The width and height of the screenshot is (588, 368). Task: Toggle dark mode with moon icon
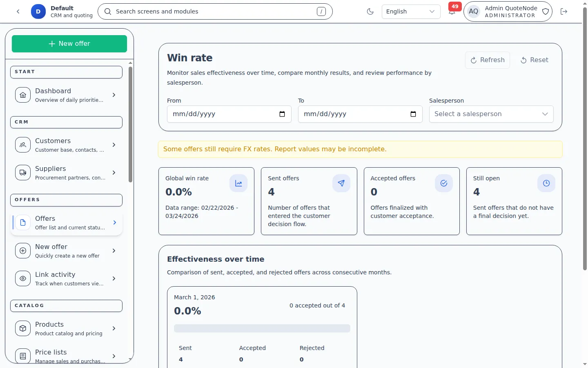[370, 11]
